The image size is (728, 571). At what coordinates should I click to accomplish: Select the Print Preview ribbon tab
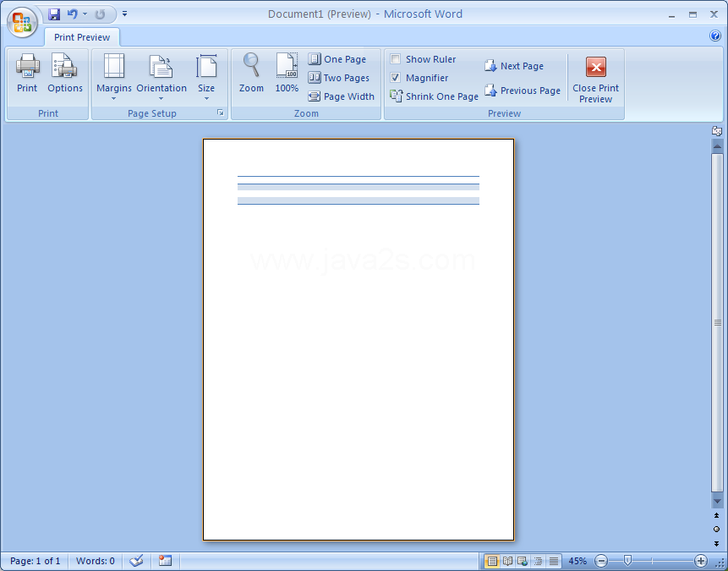click(82, 37)
